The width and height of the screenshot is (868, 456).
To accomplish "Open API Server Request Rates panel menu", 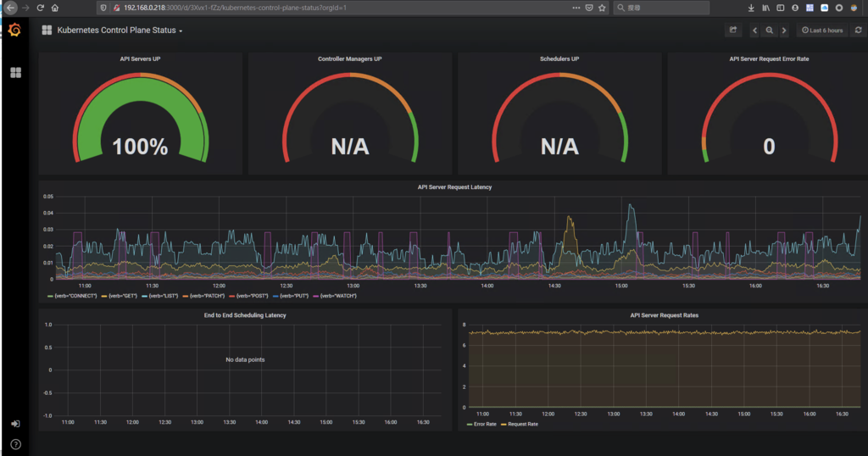I will point(664,315).
